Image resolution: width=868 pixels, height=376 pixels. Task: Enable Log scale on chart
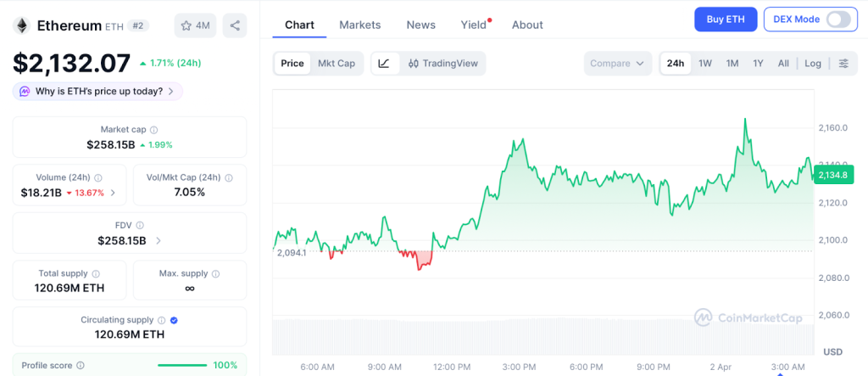[813, 64]
